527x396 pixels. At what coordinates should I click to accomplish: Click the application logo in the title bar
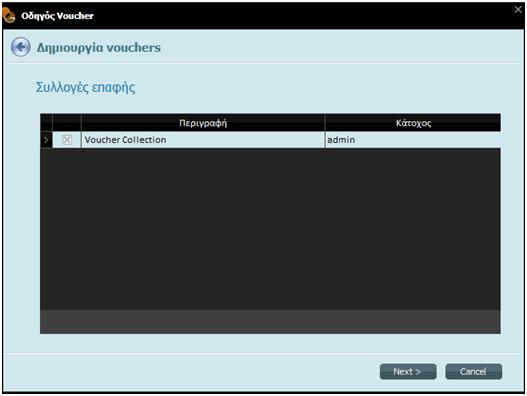point(9,15)
